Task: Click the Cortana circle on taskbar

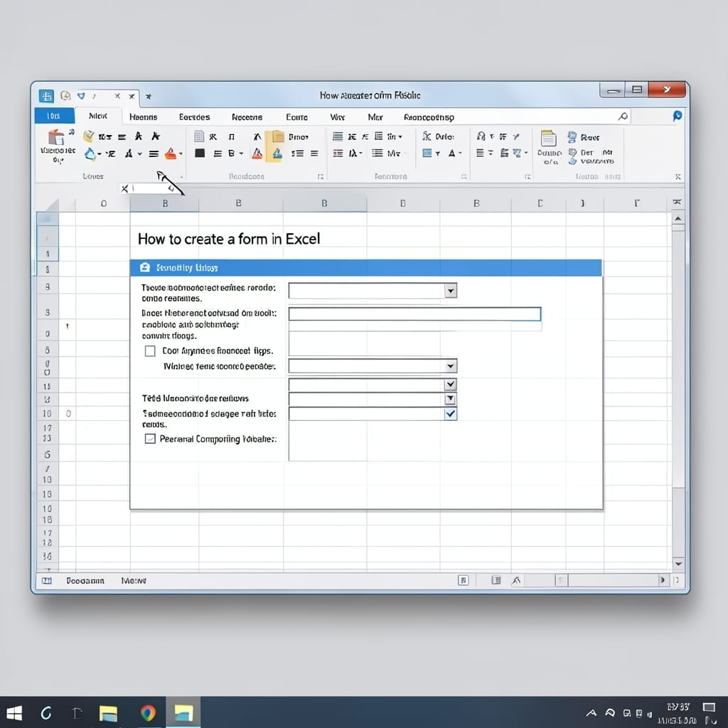Action: [46, 712]
